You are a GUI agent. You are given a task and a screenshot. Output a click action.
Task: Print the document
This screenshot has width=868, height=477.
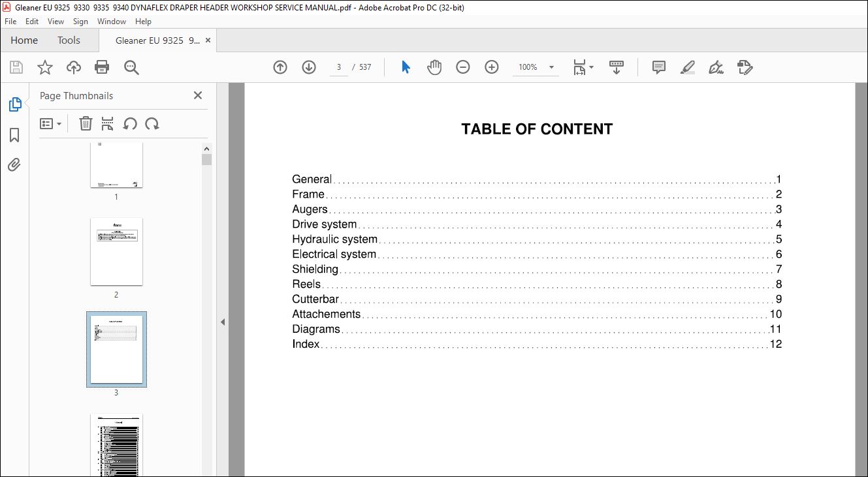tap(102, 67)
